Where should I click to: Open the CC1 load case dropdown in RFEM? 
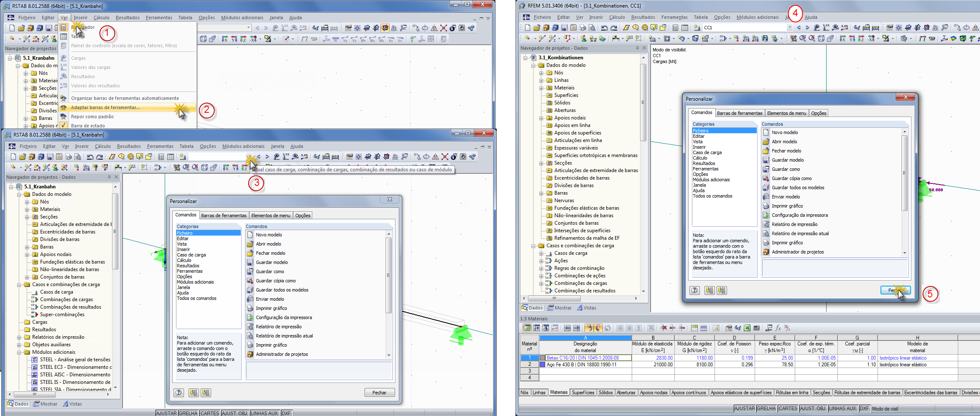click(789, 28)
